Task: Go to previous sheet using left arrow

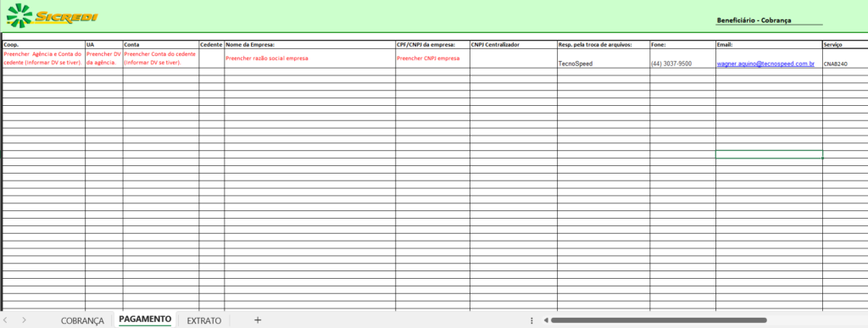Action: click(x=5, y=320)
